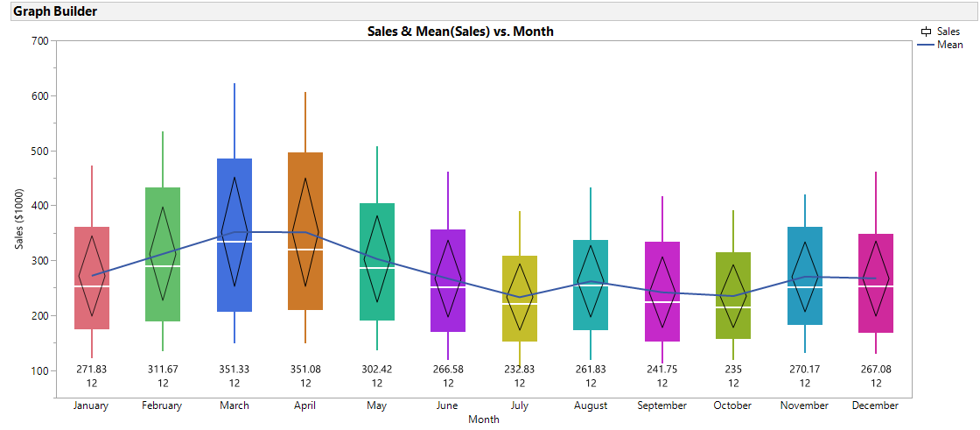Click the February month axis label
This screenshot has width=980, height=430.
pyautogui.click(x=162, y=405)
